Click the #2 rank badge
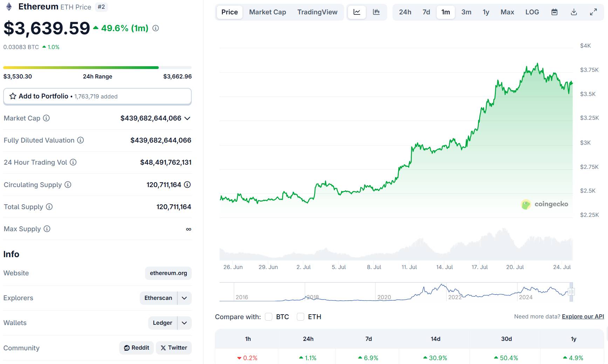This screenshot has width=608, height=364. [x=101, y=7]
